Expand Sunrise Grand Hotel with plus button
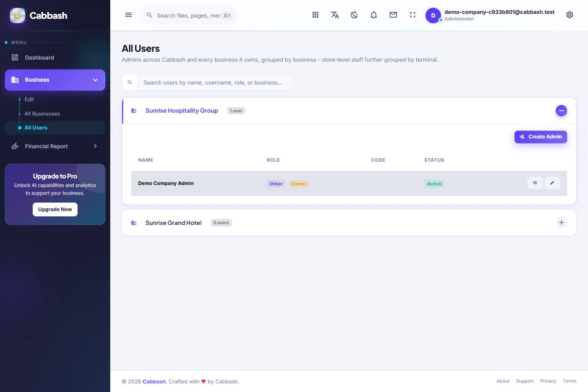The height and width of the screenshot is (392, 588). (561, 223)
